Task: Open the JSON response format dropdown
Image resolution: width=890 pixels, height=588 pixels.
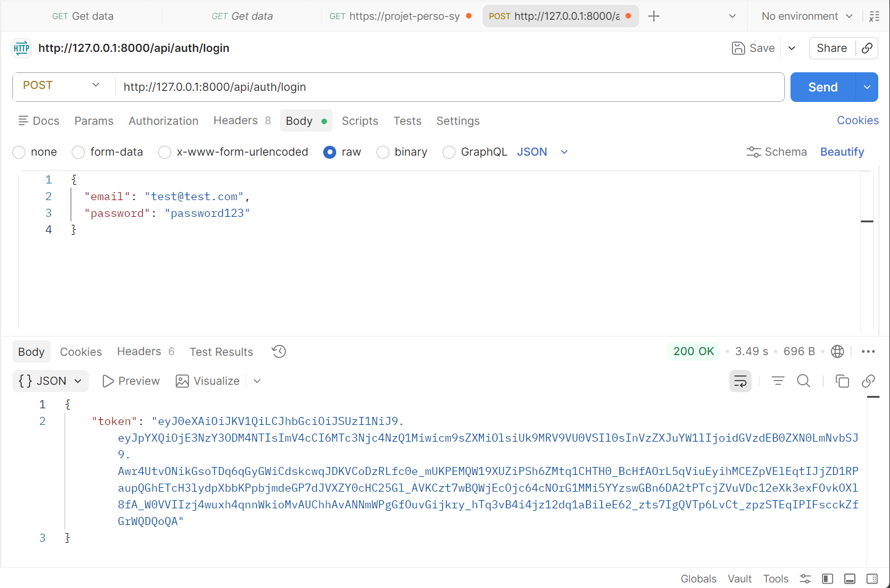Action: [51, 381]
